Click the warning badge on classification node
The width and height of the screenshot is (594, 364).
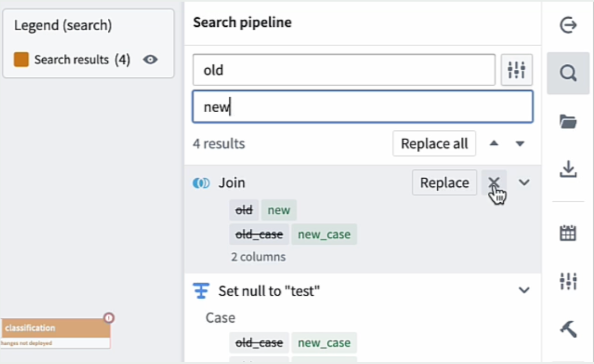click(109, 318)
